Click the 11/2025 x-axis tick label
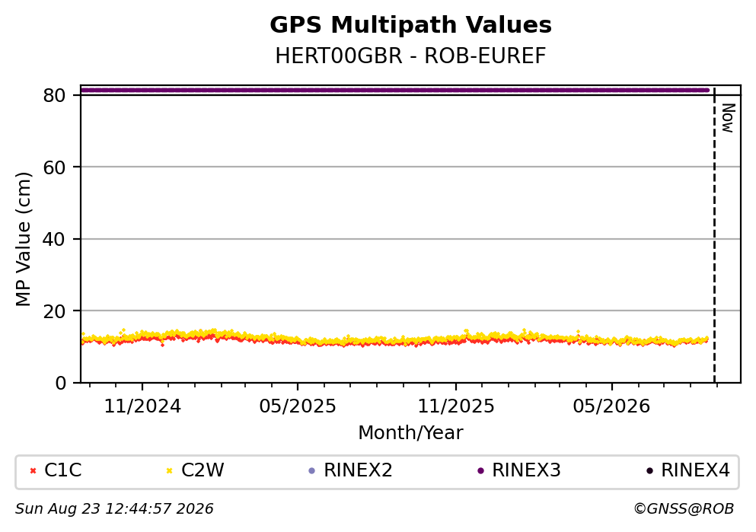This screenshot has height=532, width=756. click(x=456, y=406)
